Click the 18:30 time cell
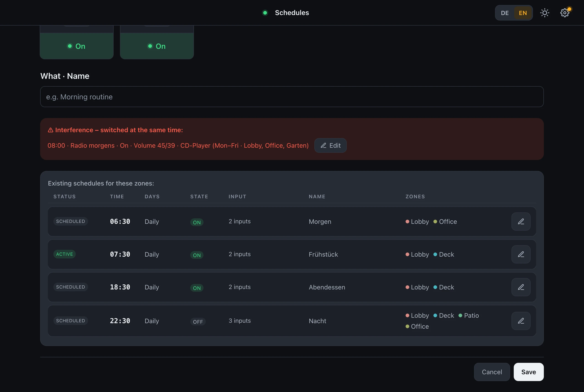The height and width of the screenshot is (392, 584). [x=120, y=287]
